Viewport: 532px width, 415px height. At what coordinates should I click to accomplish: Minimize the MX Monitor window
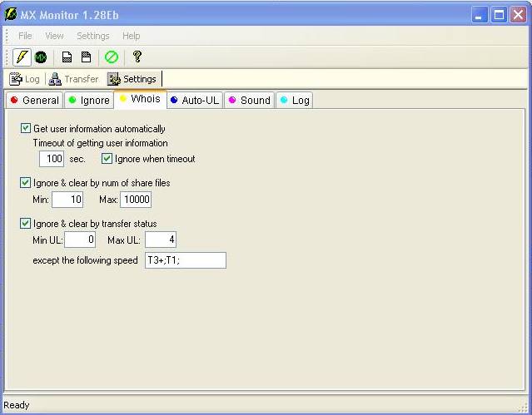point(480,15)
